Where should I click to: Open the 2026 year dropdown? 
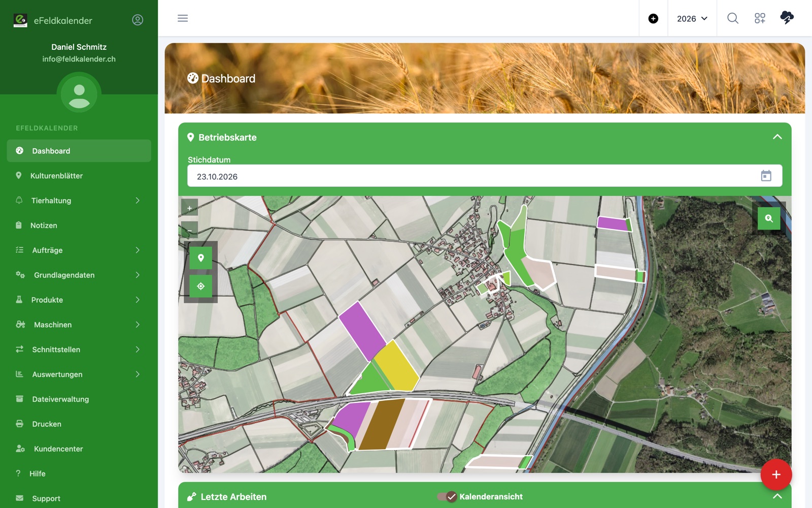click(x=692, y=19)
